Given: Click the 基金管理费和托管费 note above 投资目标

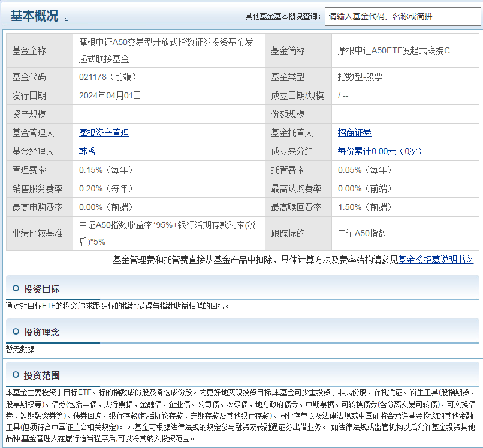Looking at the screenshot, I should coord(293,260).
